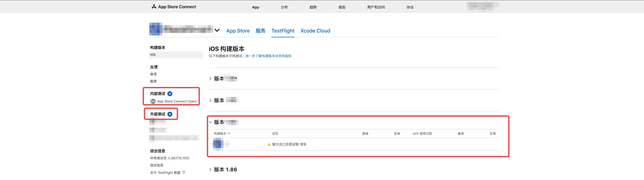The height and width of the screenshot is (180, 644).
Task: Open App Store Connect Users group
Action: [x=177, y=101]
